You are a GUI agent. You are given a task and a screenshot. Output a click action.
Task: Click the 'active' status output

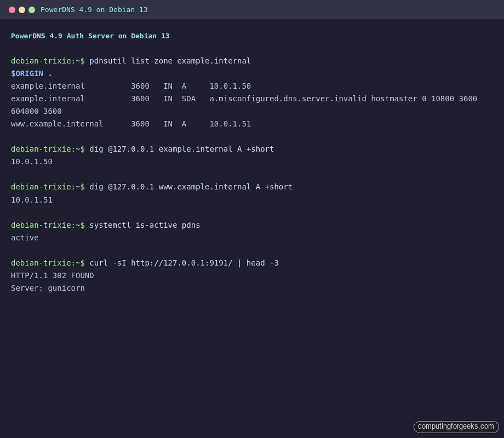(25, 238)
